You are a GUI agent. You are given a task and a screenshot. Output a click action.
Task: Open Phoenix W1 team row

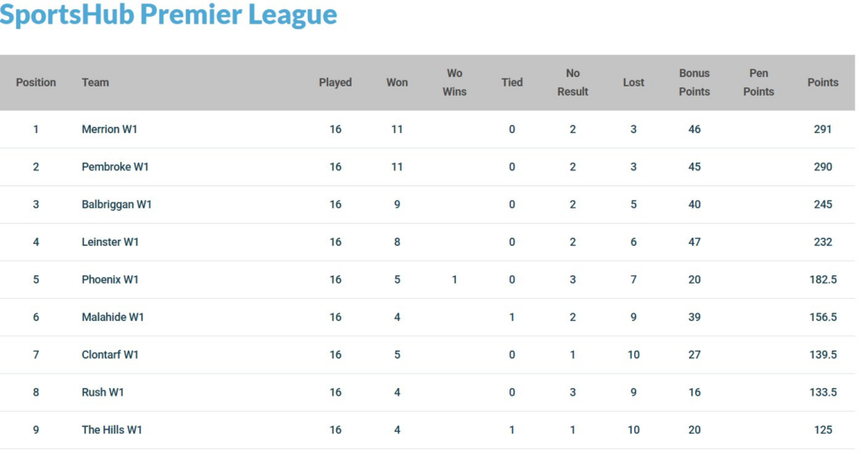110,280
